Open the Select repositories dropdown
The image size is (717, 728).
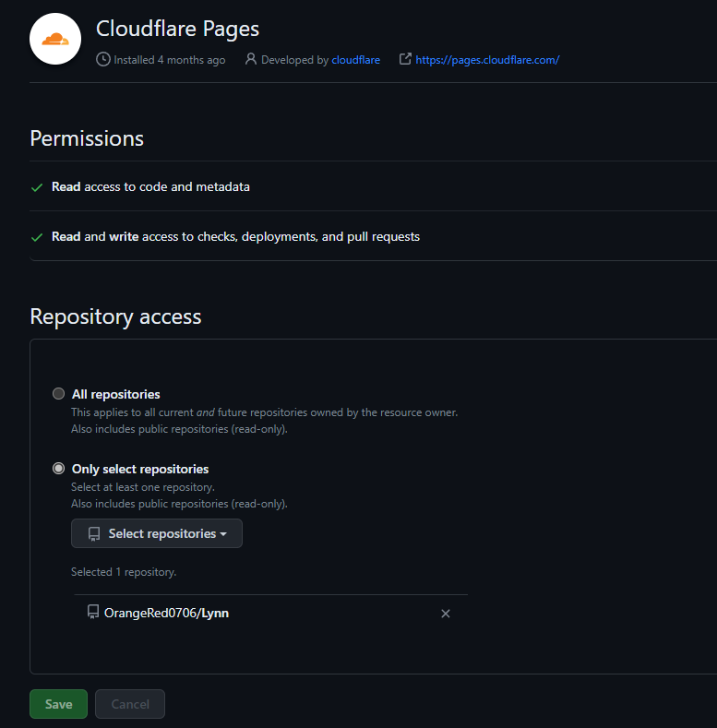point(157,534)
